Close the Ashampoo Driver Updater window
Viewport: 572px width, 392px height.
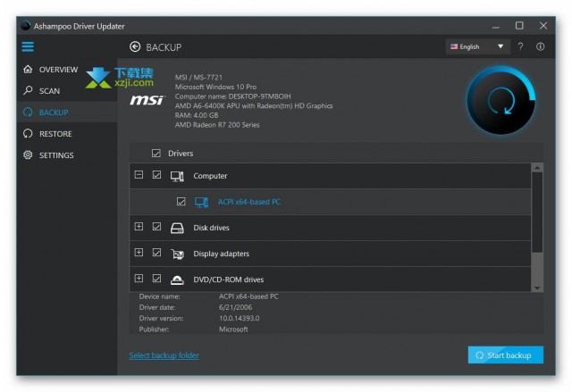pyautogui.click(x=543, y=26)
